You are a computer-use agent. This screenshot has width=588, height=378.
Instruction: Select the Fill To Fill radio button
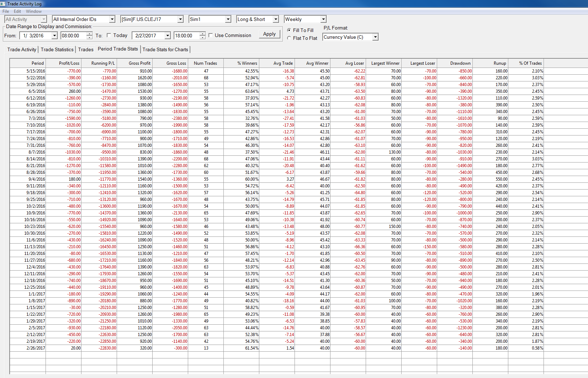289,30
